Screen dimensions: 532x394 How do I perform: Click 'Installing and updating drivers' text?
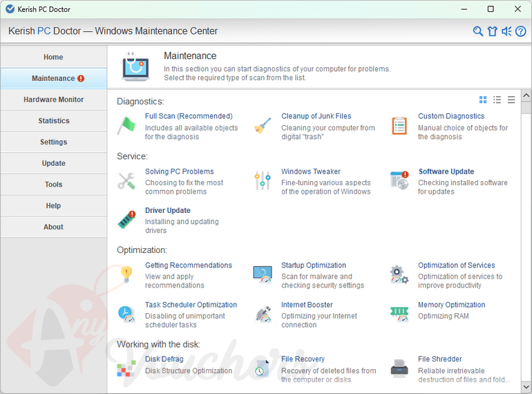coord(182,226)
